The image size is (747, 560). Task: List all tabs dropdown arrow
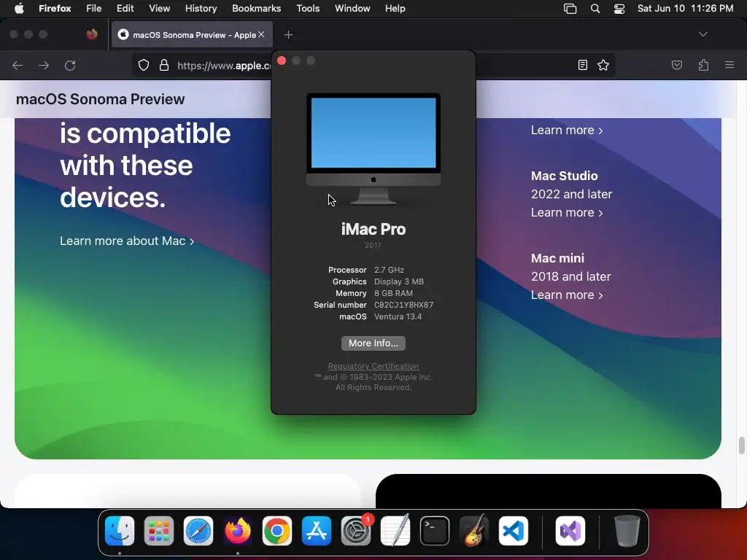703,34
